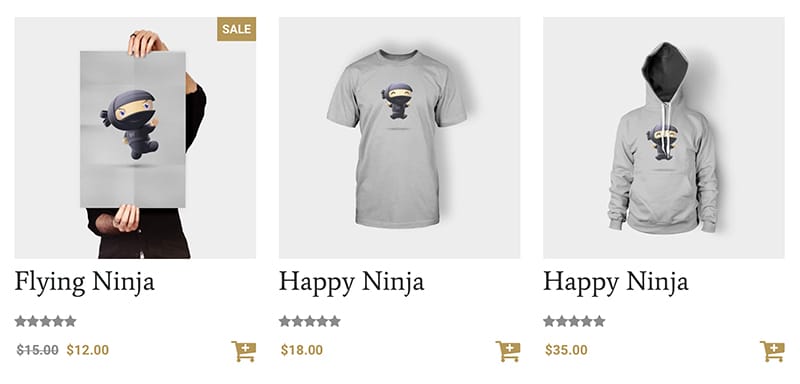This screenshot has height=384, width=800.
Task: Click the SALE badge on Flying Ninja
Action: point(236,29)
